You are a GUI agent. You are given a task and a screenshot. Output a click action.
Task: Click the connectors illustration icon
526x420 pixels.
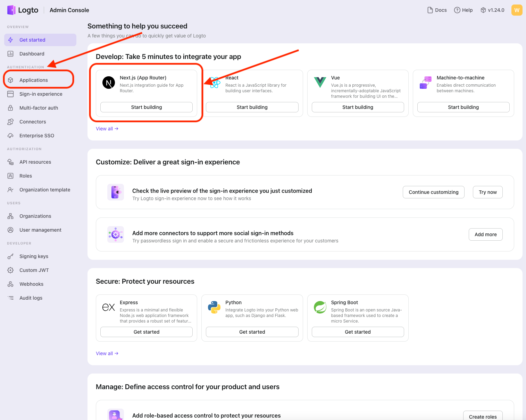pyautogui.click(x=116, y=234)
